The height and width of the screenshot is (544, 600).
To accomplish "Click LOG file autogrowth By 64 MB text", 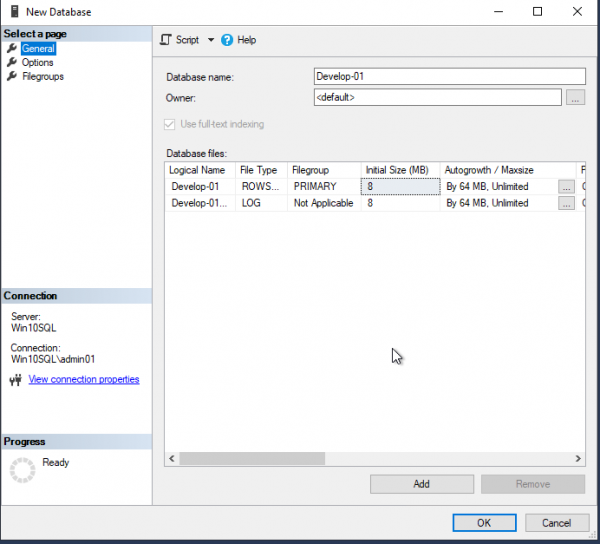I will (487, 203).
